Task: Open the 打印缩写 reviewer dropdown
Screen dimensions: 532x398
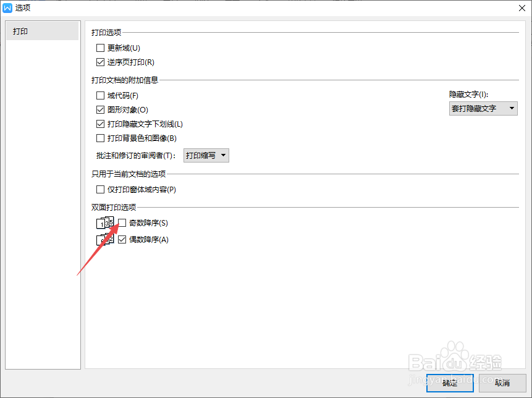Action: 206,155
